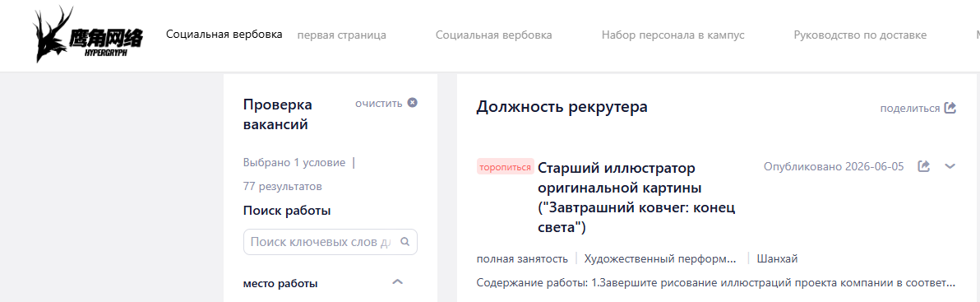Viewport: 980px width, 302px height.
Task: Open the первая страница nav item
Action: (x=342, y=35)
